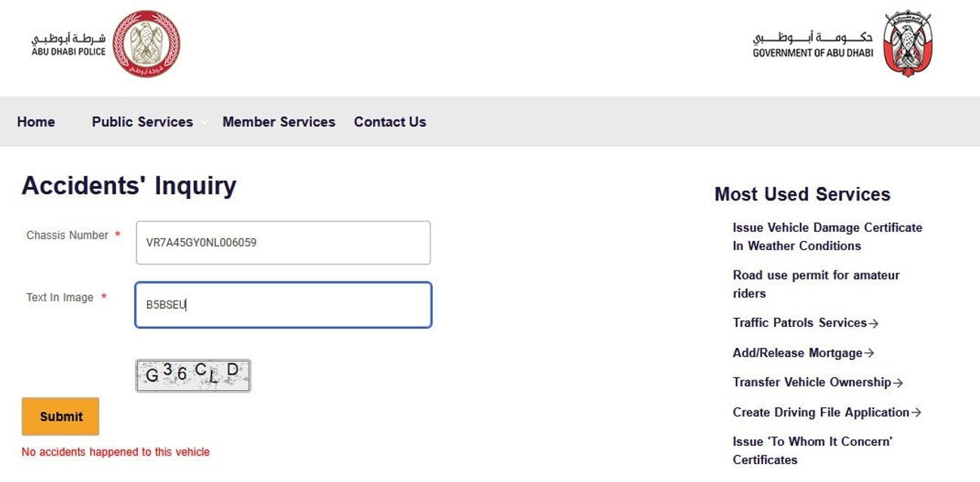The image size is (980, 482).
Task: Click the Abu Dhabi Police logo
Action: click(x=146, y=44)
